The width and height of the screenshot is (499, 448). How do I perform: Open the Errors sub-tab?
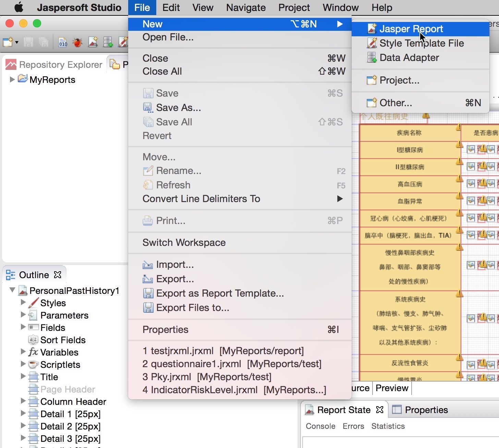point(353,426)
